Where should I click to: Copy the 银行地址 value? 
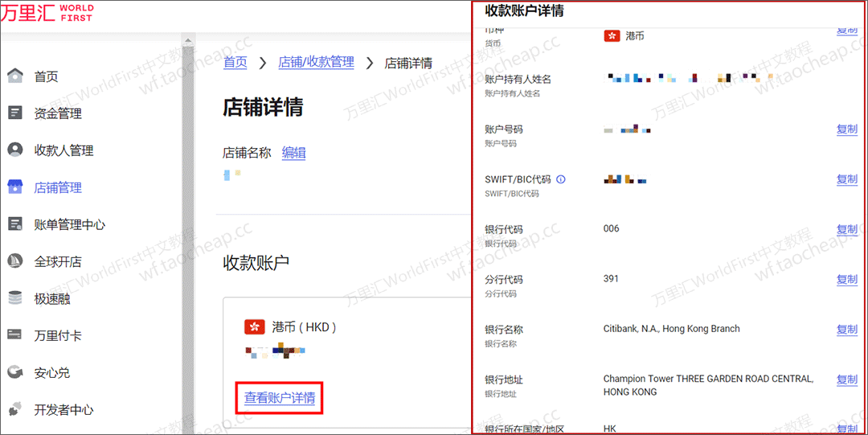click(846, 380)
